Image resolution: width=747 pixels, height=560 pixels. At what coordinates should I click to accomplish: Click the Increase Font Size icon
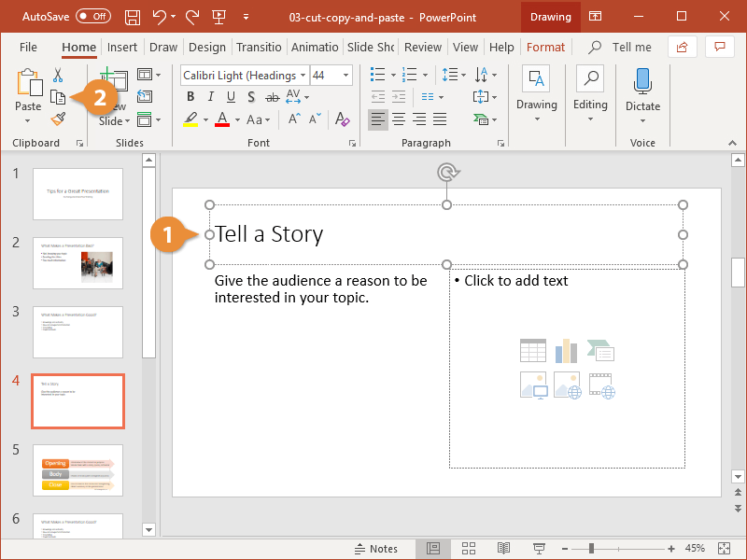292,119
